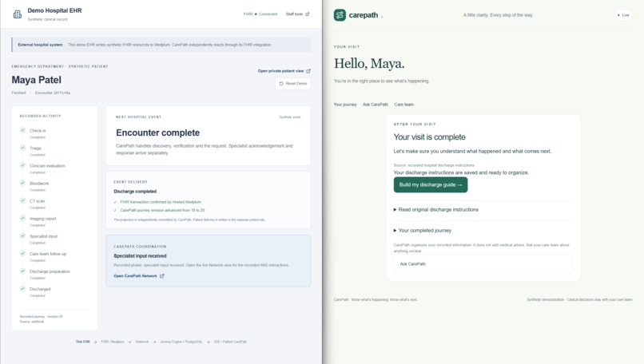Click the Maya Patel patient name
The width and height of the screenshot is (644, 364).
point(36,80)
